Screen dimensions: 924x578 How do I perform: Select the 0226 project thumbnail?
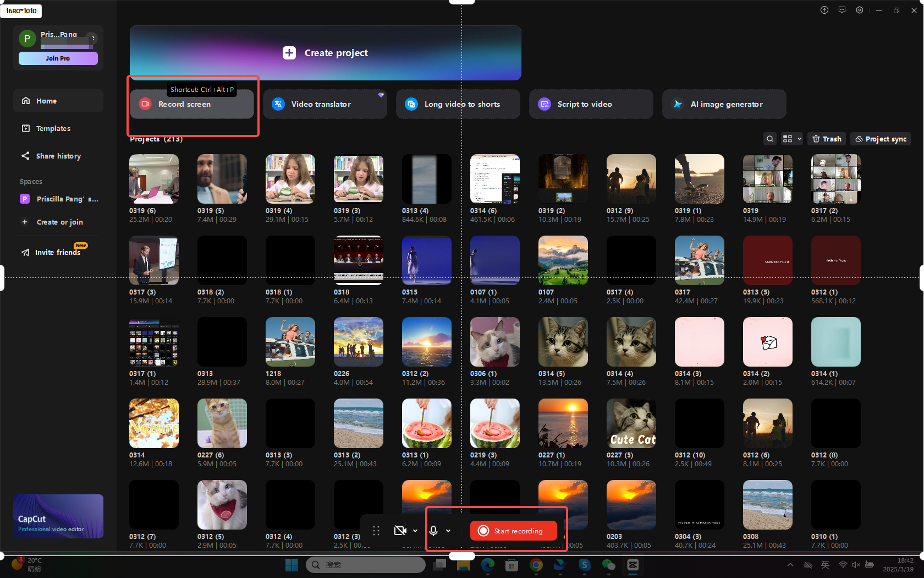(x=359, y=342)
